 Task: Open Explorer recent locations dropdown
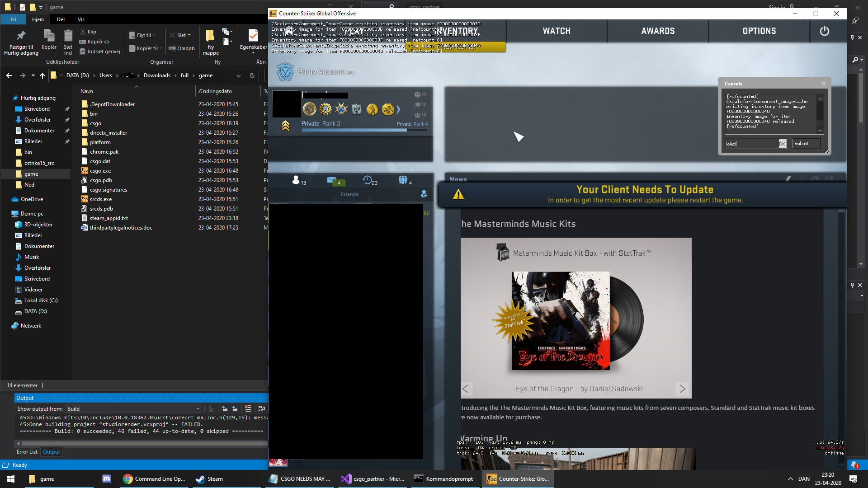coord(33,75)
